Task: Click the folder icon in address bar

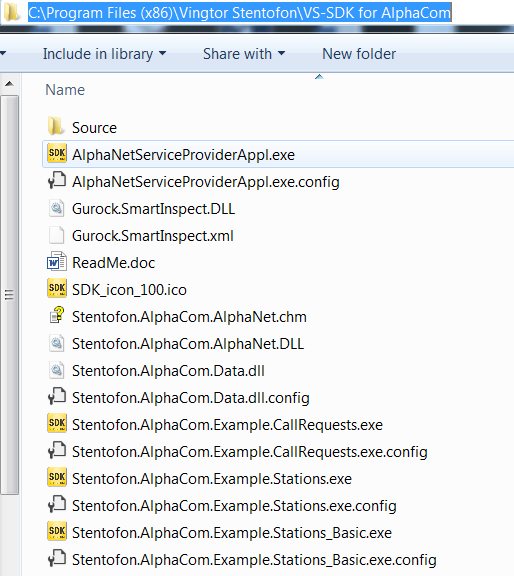Action: pyautogui.click(x=11, y=12)
